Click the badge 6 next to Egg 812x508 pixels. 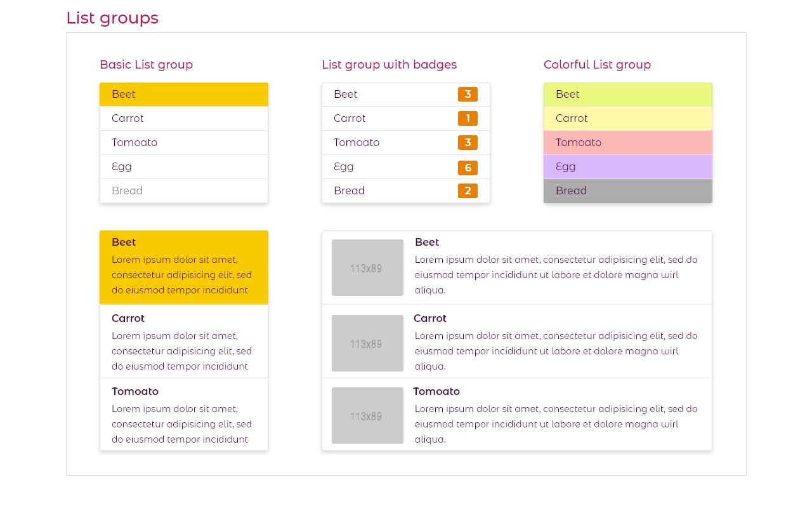(468, 168)
